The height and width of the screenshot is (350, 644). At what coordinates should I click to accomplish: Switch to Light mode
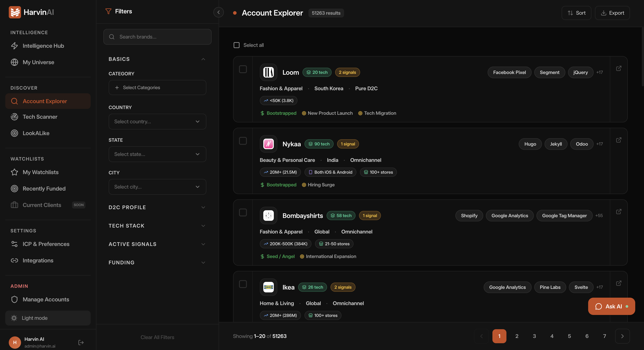pos(35,318)
